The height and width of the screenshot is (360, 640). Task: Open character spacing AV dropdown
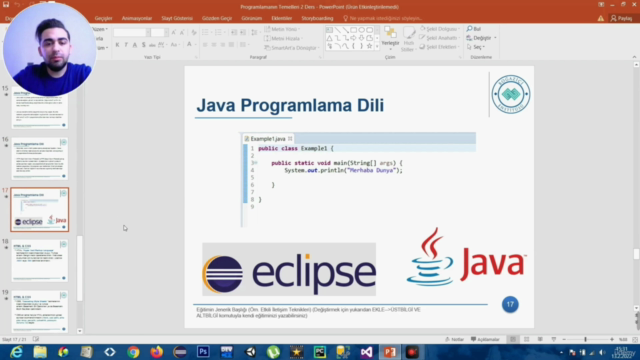[x=162, y=44]
